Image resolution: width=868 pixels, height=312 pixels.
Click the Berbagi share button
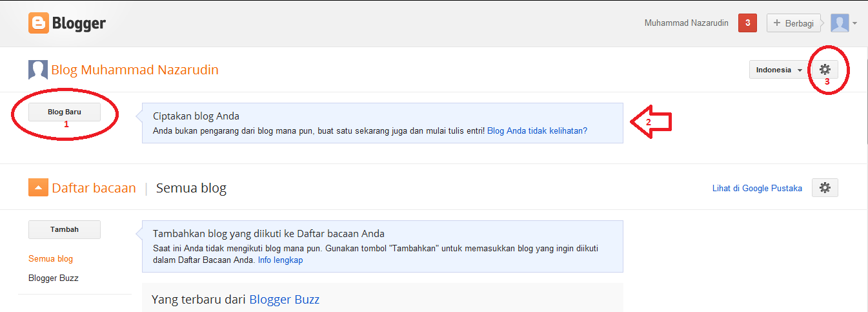coord(793,23)
